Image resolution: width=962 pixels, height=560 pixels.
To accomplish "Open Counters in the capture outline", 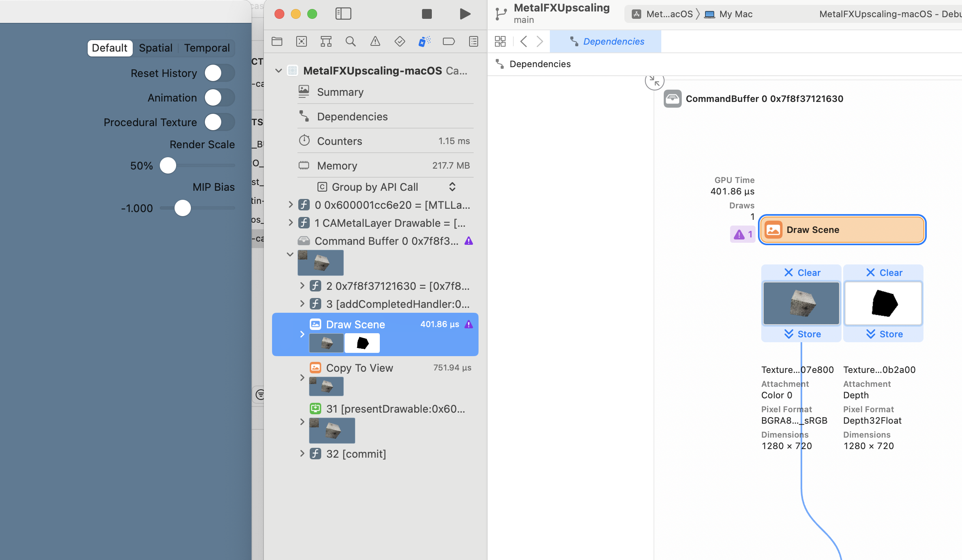I will [x=339, y=141].
